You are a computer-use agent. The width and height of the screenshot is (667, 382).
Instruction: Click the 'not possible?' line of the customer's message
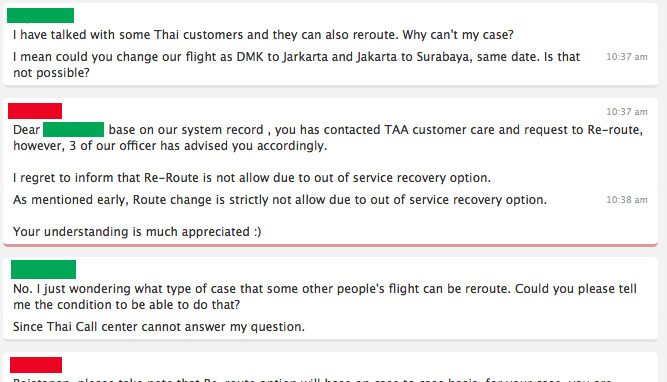pos(51,73)
